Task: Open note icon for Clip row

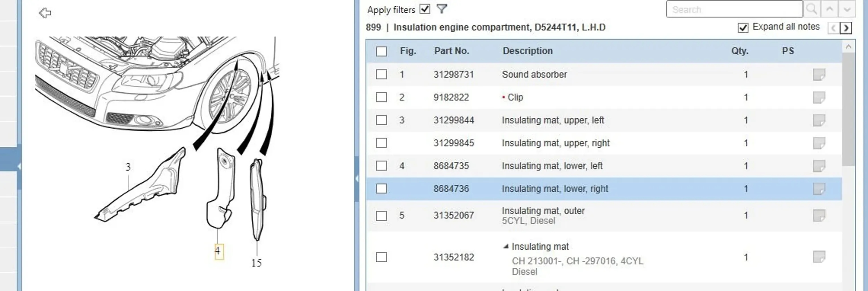Action: 819,97
